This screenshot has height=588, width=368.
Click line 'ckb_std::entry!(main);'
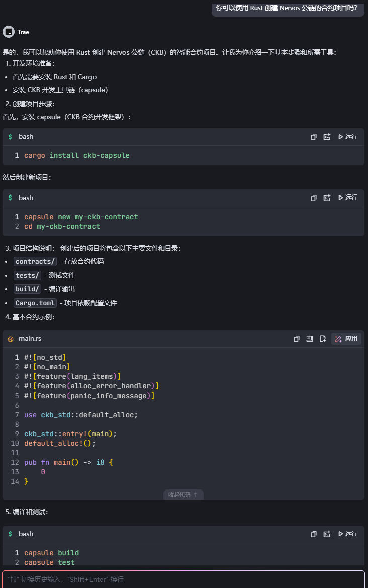[x=70, y=434]
